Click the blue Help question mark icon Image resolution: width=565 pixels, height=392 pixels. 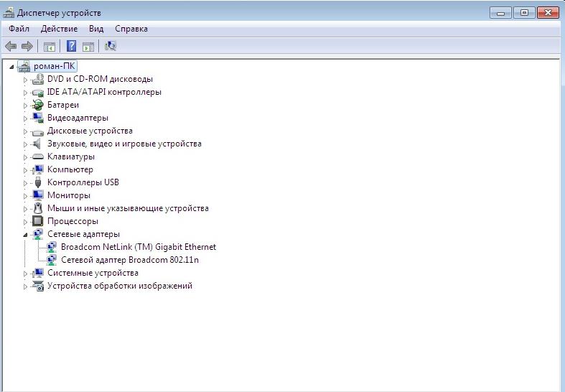71,46
